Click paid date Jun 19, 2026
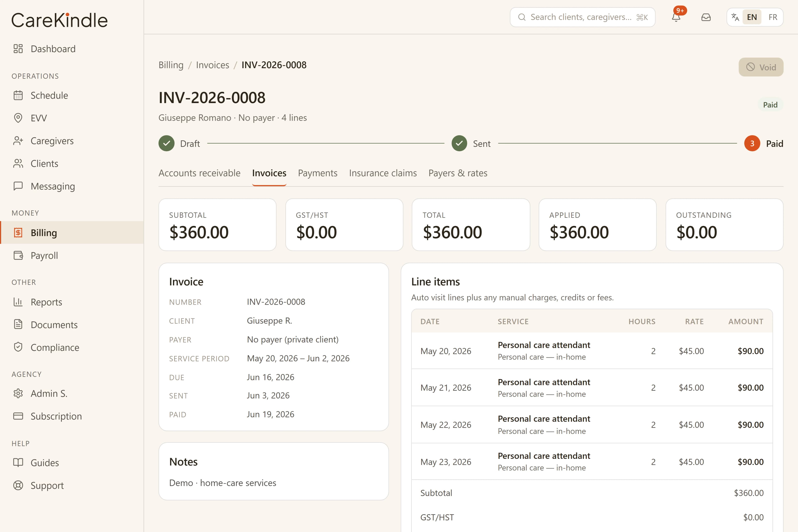 point(270,414)
